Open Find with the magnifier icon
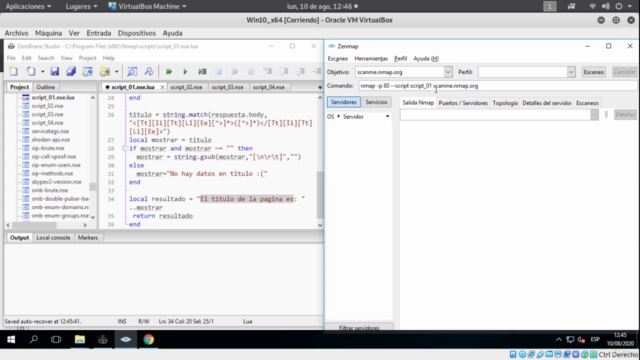Image resolution: width=640 pixels, height=360 pixels. [x=132, y=72]
